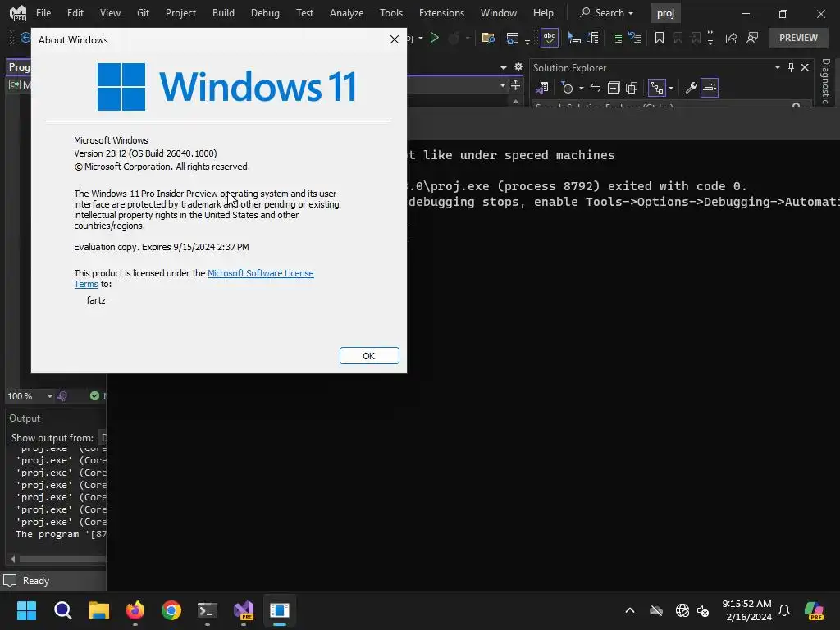Click the Copilot Preview icon in taskbar
Screen dimensions: 840x630
coord(815,610)
